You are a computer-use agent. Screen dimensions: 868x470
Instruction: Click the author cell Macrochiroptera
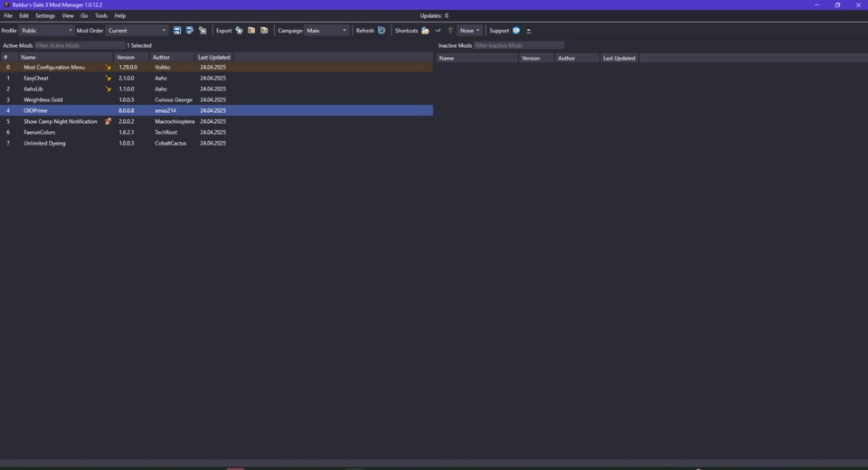tap(175, 121)
